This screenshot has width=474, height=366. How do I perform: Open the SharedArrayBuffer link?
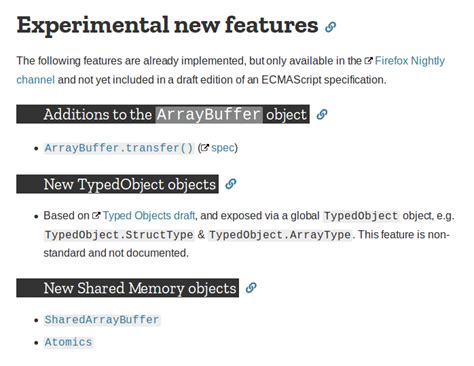102,319
